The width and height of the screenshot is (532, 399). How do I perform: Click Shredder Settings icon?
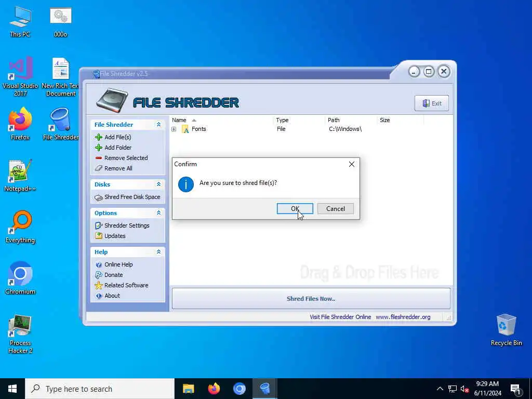(99, 225)
